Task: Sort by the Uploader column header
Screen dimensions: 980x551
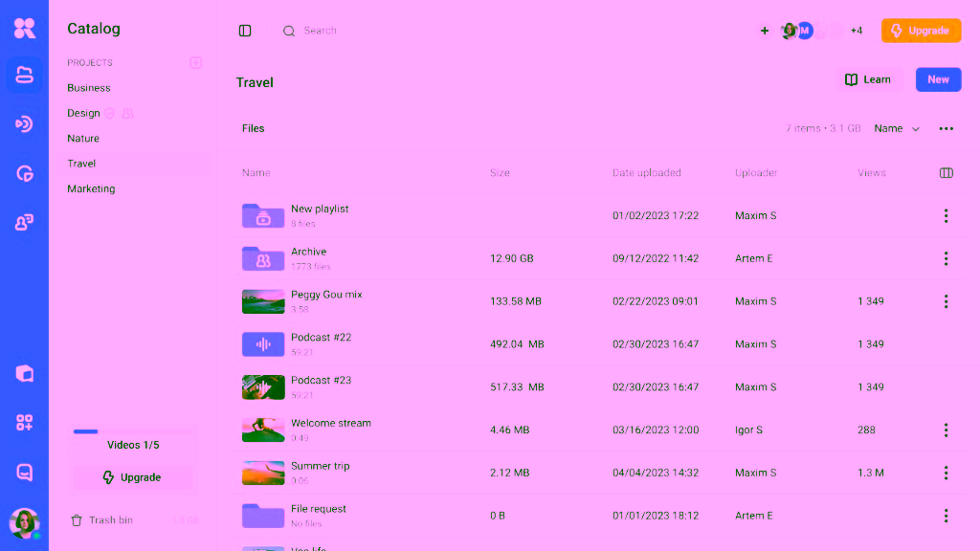Action: tap(756, 173)
